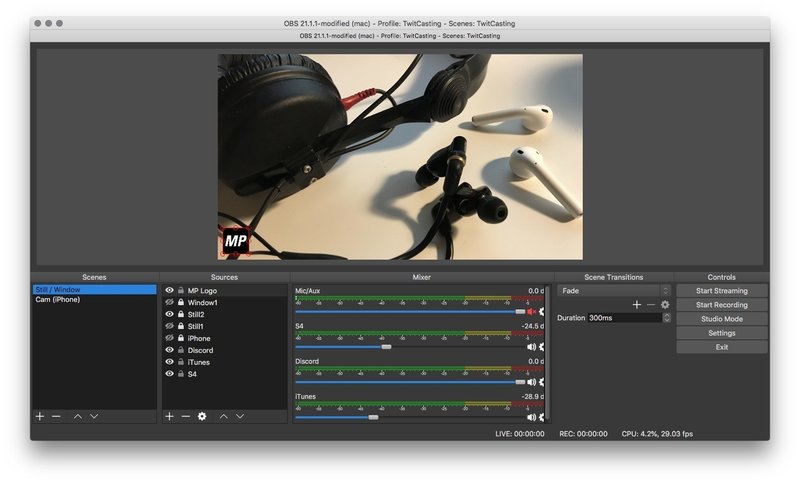Show the Window1 source with its eye
The image size is (800, 484).
click(x=169, y=302)
